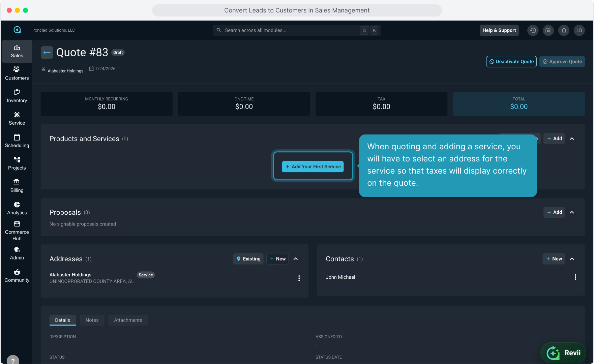Screen dimensions: 594x364
Task: Go back using the arrow beside Quote #83
Action: point(47,53)
